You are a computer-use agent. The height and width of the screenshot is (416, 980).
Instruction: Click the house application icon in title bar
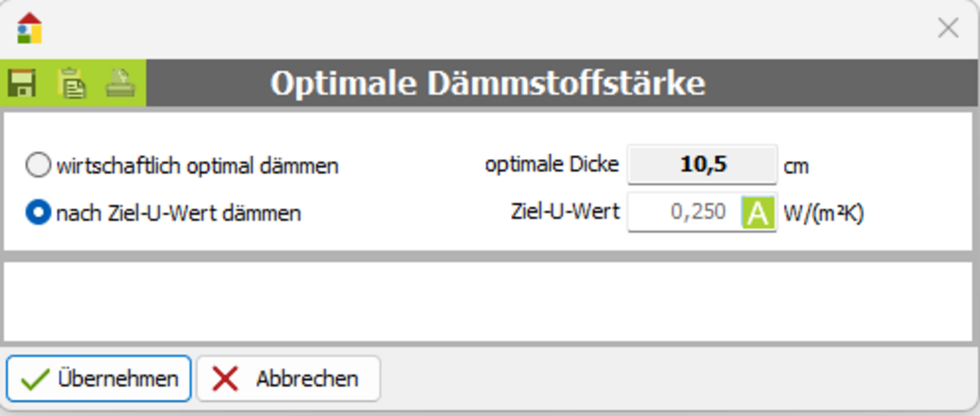(29, 28)
